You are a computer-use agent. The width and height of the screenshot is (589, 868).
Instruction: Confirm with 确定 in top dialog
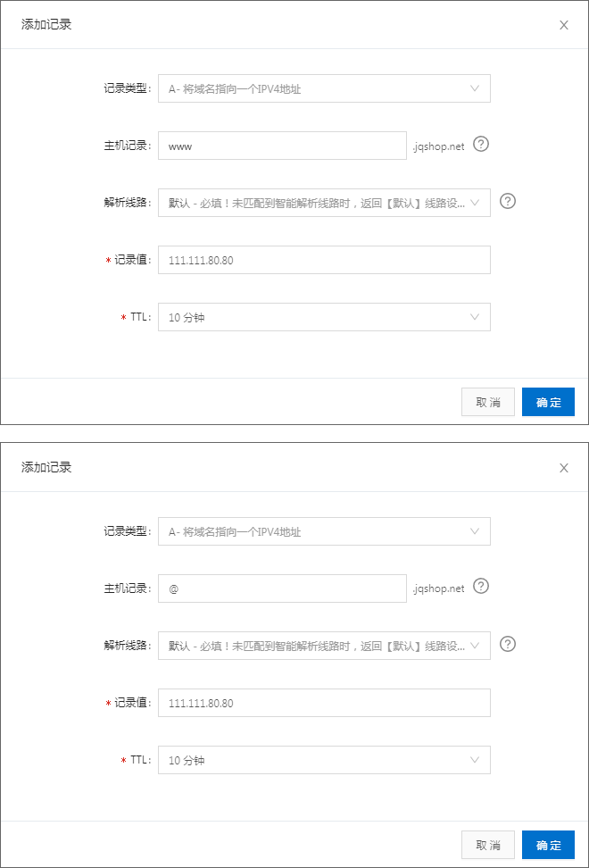pyautogui.click(x=548, y=402)
